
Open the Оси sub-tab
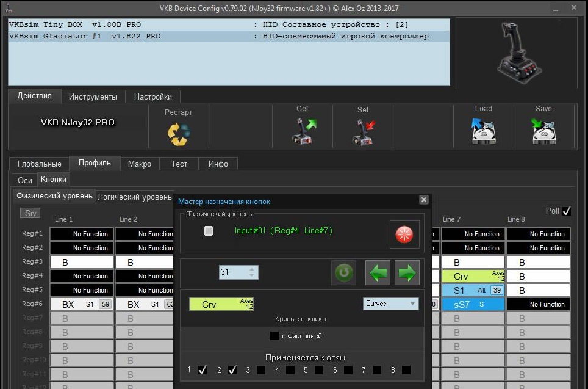25,180
